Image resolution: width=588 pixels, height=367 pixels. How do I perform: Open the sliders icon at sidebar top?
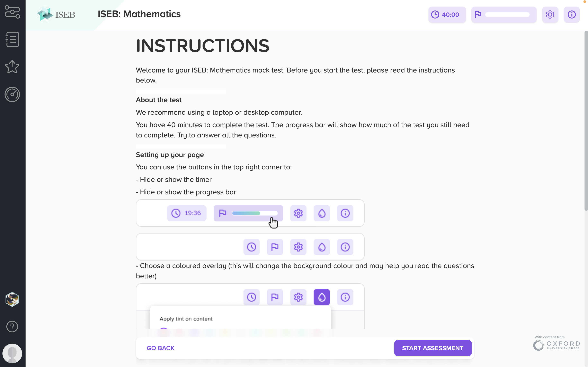(x=12, y=12)
